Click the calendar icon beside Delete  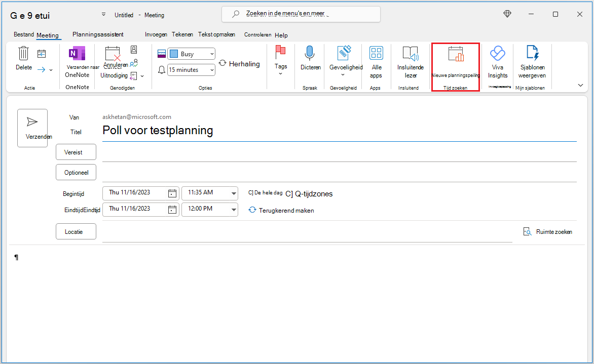(42, 54)
